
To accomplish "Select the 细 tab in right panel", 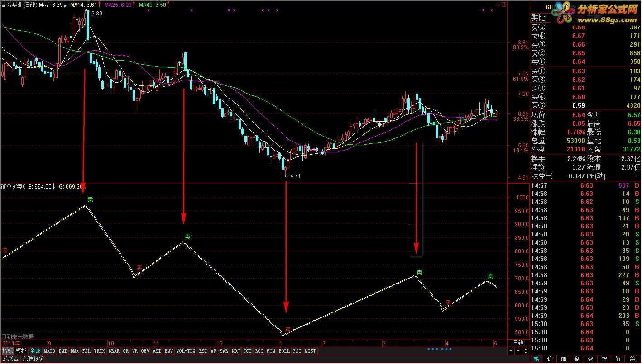I will coord(564,359).
